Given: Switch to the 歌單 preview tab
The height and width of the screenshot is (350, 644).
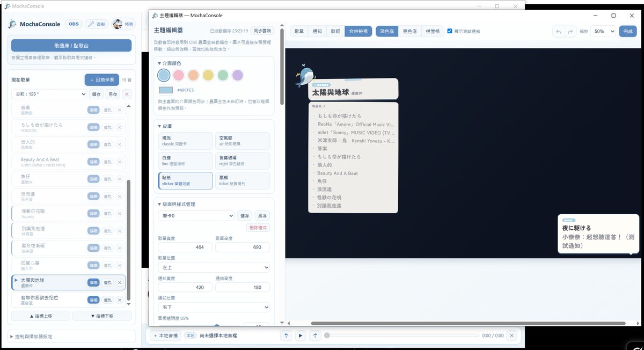Looking at the screenshot, I should (299, 32).
